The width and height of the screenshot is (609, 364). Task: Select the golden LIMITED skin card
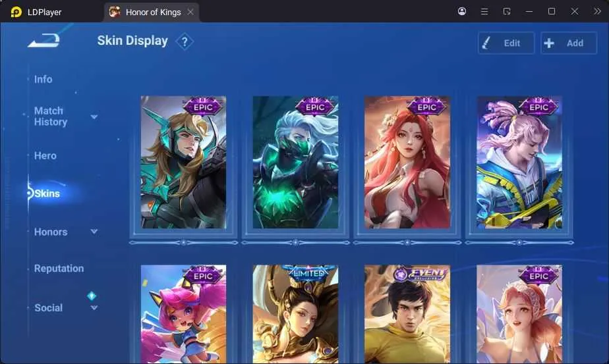295,314
